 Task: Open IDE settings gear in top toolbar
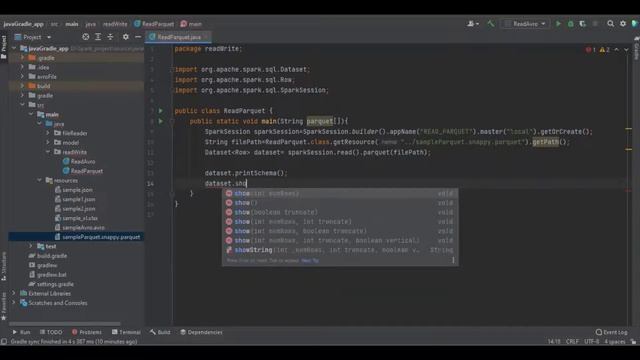[623, 24]
